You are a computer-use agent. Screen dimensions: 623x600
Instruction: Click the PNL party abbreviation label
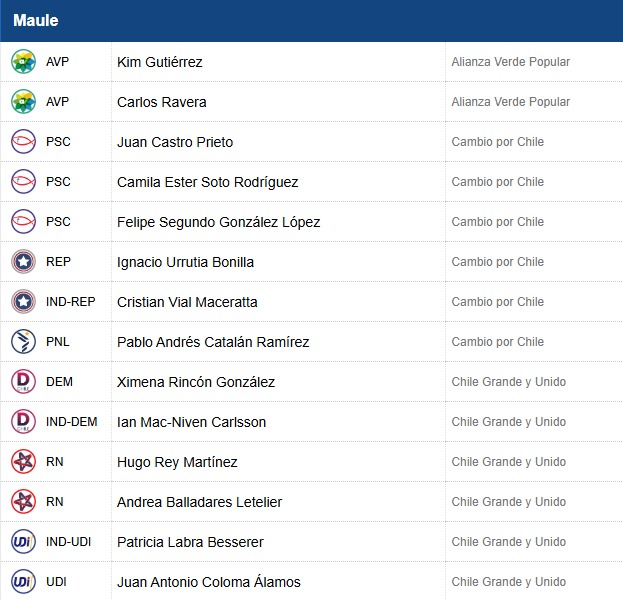point(58,342)
